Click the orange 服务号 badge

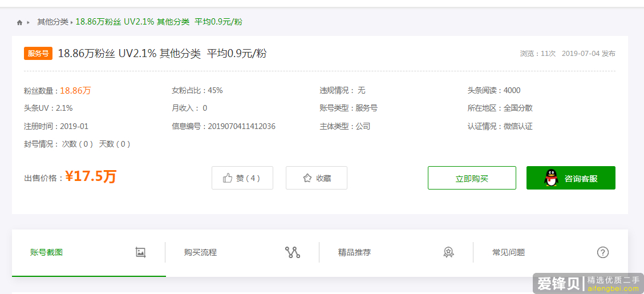click(38, 54)
